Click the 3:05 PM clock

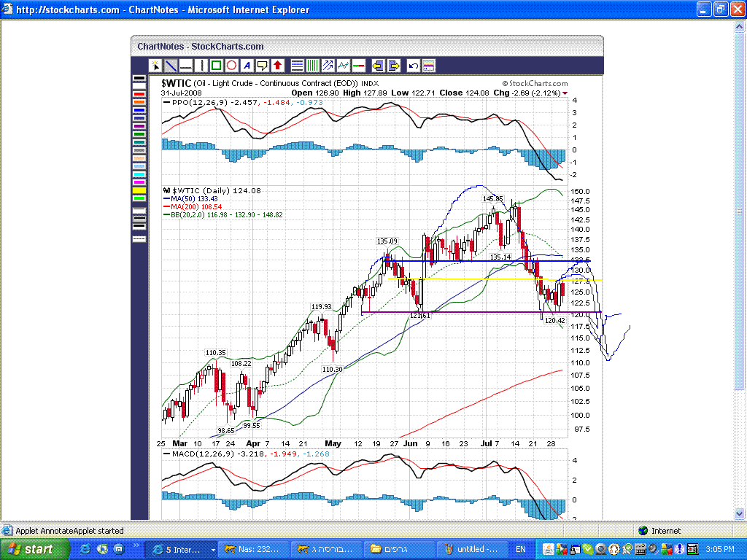click(x=720, y=550)
